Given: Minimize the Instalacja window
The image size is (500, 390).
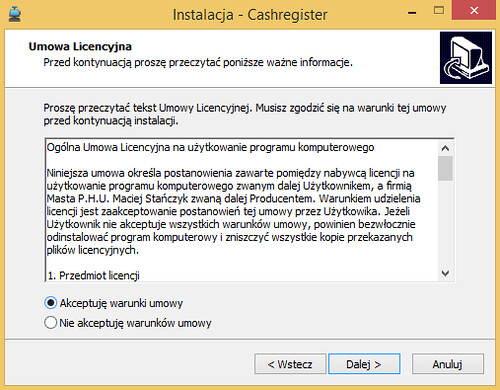Looking at the screenshot, I should [x=412, y=13].
